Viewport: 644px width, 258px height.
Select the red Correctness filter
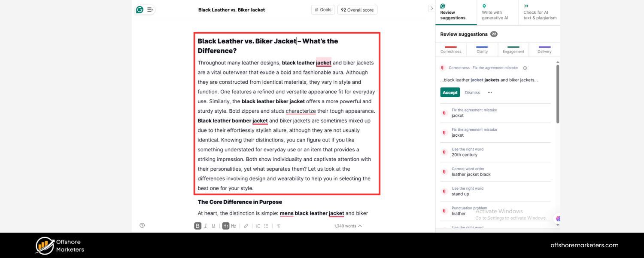(x=450, y=49)
